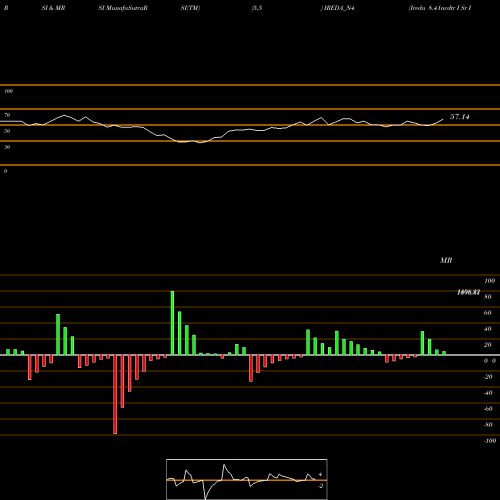Image resolution: width=500 pixels, height=500 pixels.
Task: Click the -20 label on MR axis
Action: point(488,377)
